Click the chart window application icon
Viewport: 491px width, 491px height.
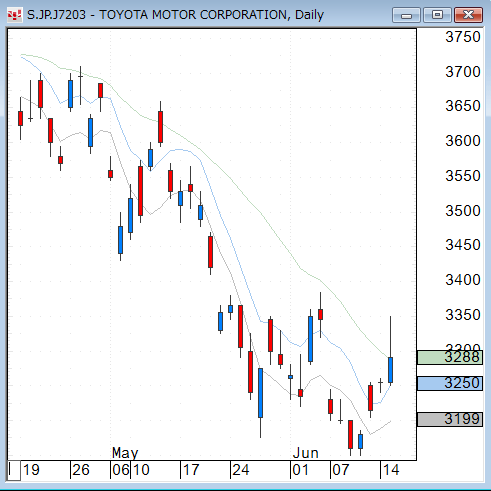pyautogui.click(x=14, y=15)
